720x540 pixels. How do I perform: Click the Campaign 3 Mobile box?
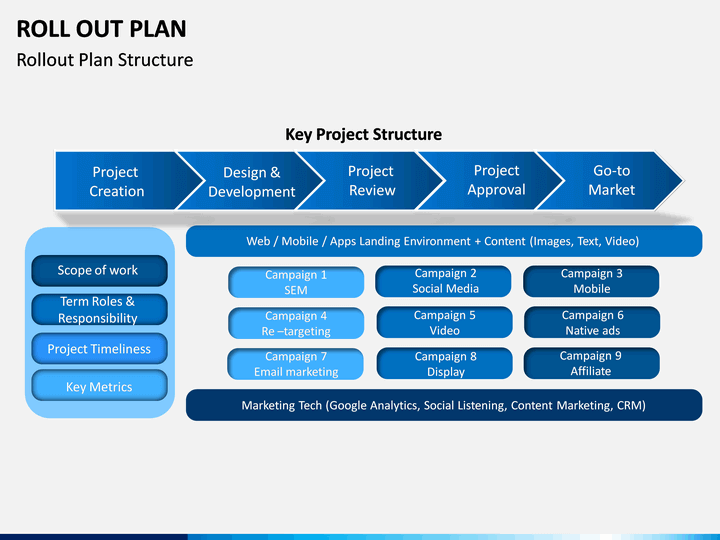coord(591,281)
